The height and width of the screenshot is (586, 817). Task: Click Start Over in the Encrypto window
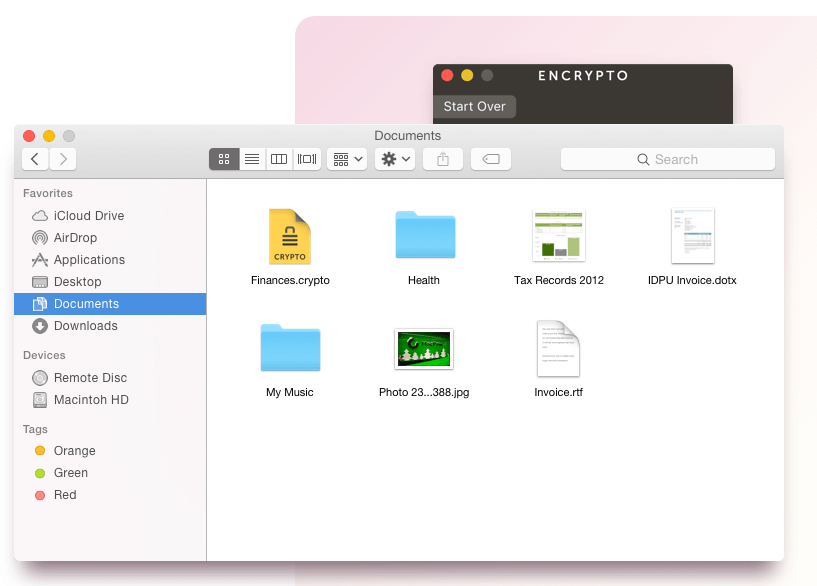[x=475, y=106]
